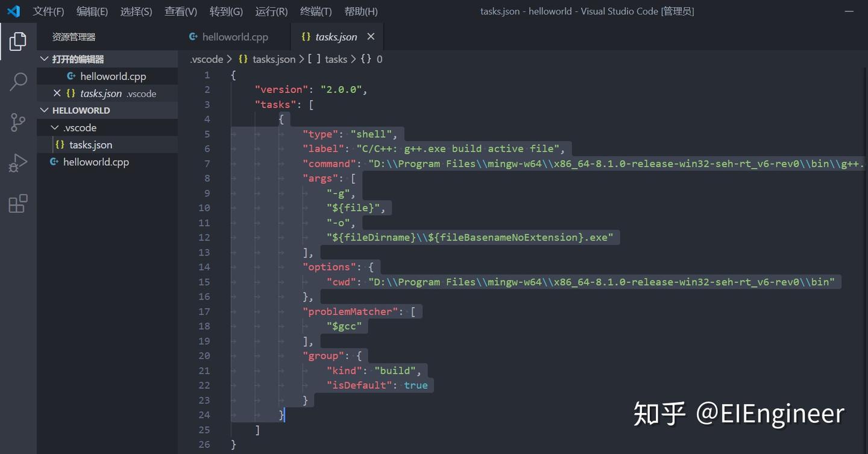The image size is (868, 454).
Task: Collapse the 打开的编辑器 section
Action: [44, 58]
